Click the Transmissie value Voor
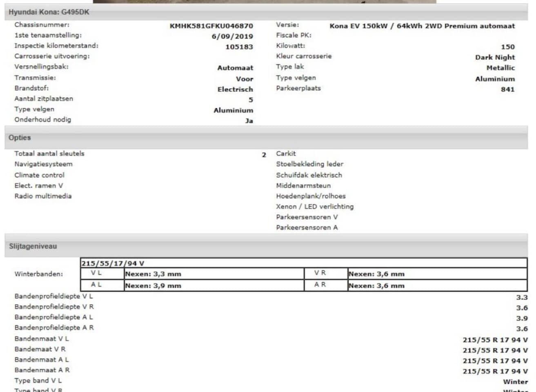Image resolution: width=536 pixels, height=392 pixels. click(245, 79)
